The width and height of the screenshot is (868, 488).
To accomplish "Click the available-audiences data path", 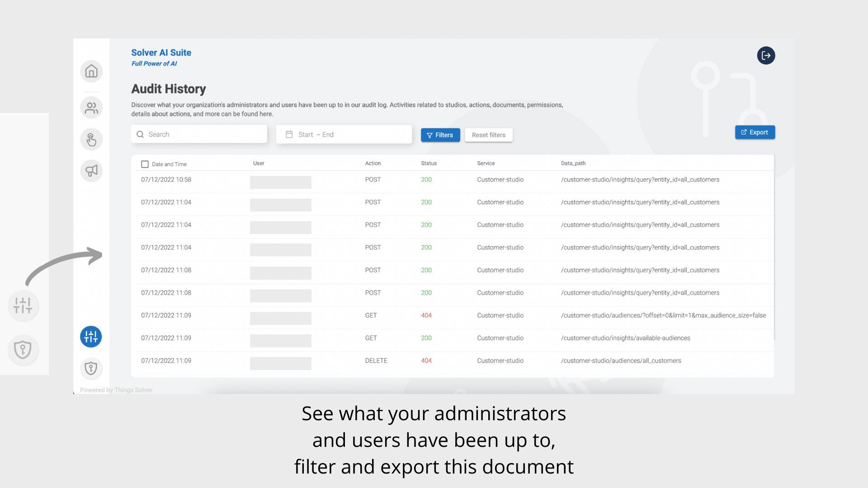I will [x=626, y=338].
